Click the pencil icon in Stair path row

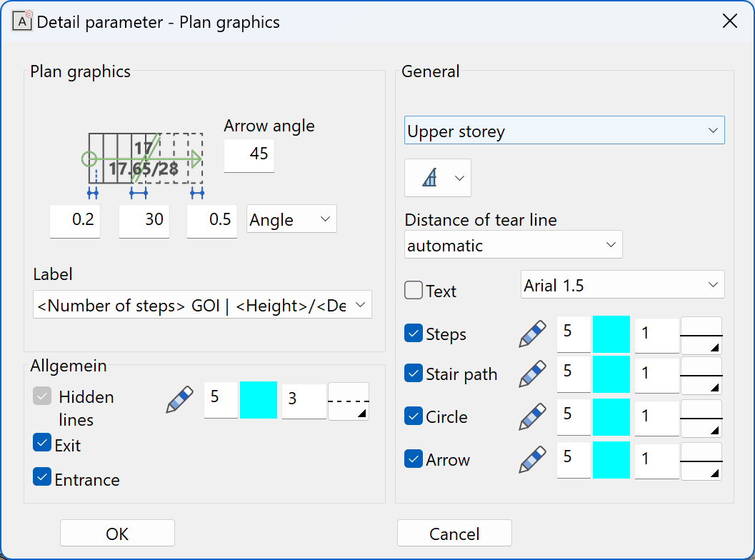[533, 374]
